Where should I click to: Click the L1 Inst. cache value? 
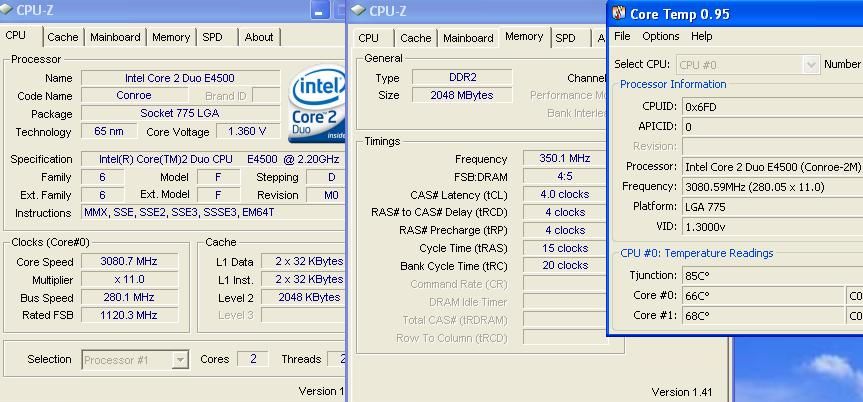click(303, 279)
